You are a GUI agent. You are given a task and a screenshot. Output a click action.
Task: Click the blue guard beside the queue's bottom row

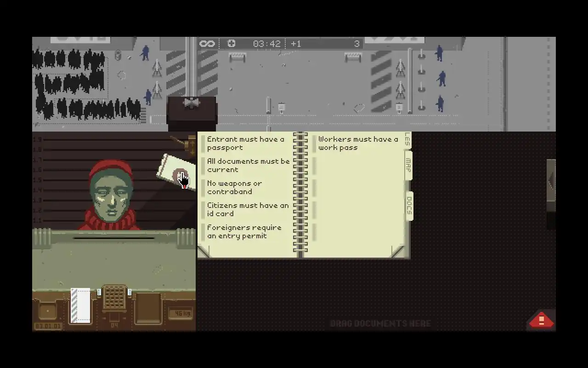pyautogui.click(x=148, y=97)
